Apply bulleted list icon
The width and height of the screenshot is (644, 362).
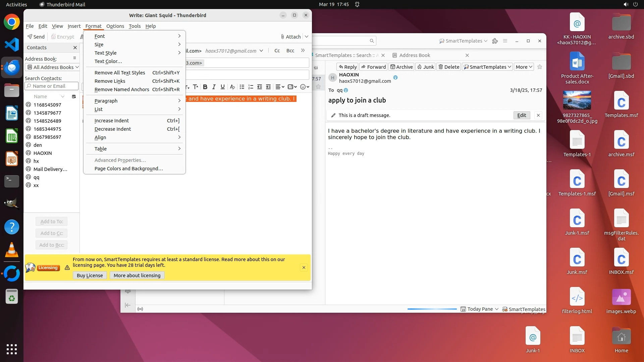point(242,87)
